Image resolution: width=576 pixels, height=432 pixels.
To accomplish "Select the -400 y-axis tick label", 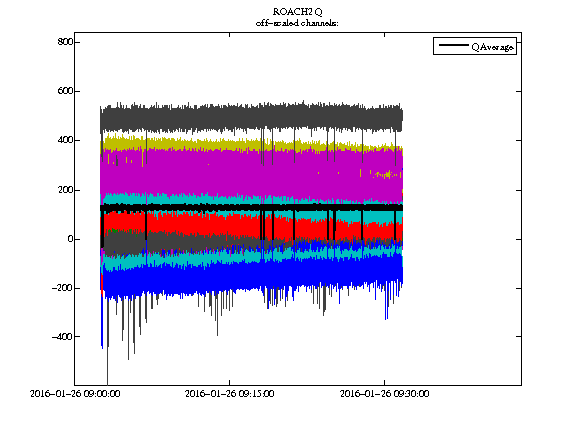I will tap(62, 336).
